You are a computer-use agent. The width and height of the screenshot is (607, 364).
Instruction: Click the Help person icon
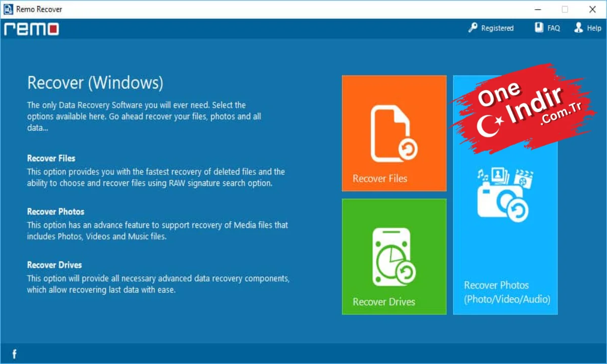coord(579,28)
